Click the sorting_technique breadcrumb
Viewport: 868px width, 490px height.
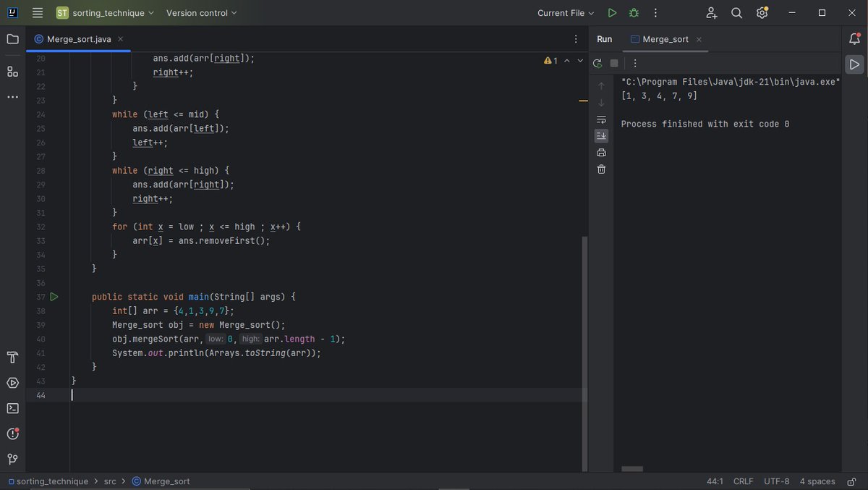click(48, 481)
